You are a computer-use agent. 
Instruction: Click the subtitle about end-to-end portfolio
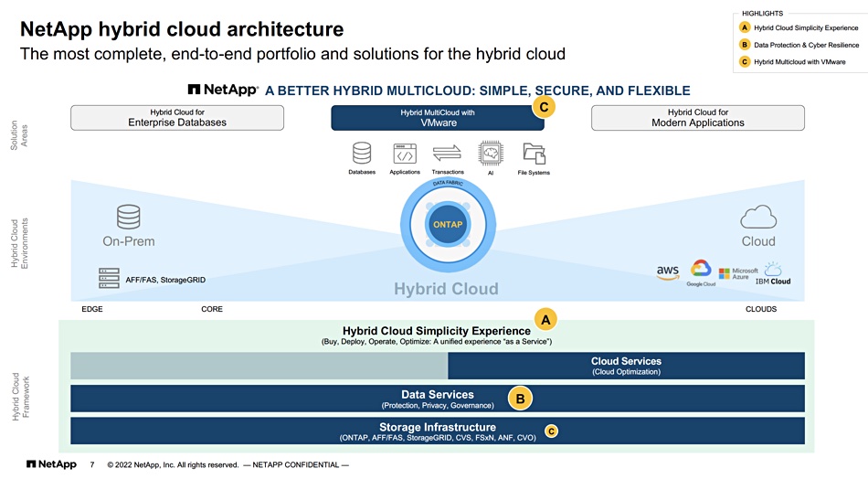[x=293, y=54]
